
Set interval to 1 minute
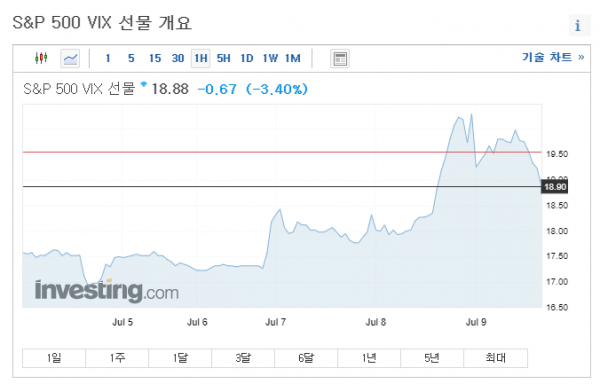[108, 59]
